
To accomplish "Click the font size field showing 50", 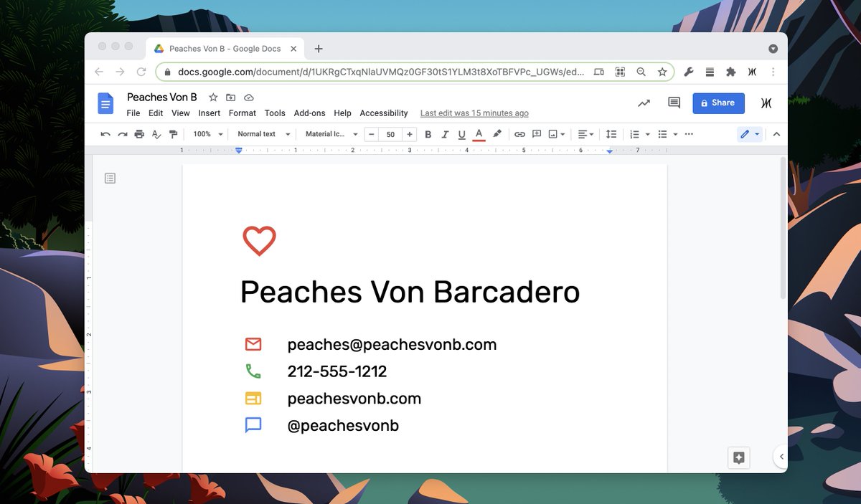I will pos(390,134).
